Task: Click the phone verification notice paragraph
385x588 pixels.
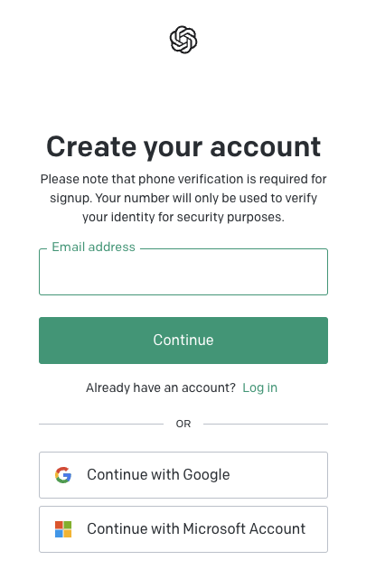Action: tap(183, 198)
